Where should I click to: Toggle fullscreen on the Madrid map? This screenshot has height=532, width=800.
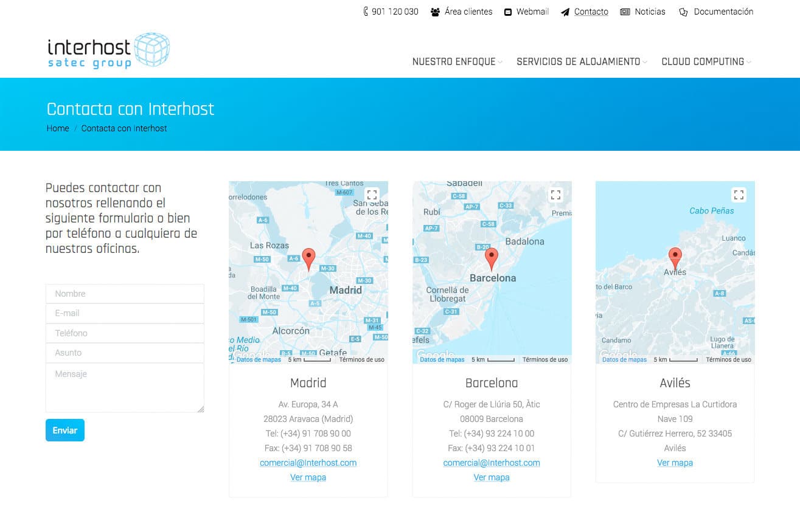tap(372, 195)
